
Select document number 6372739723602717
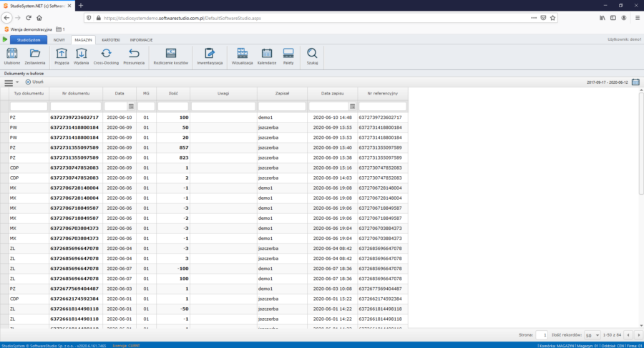click(x=74, y=117)
